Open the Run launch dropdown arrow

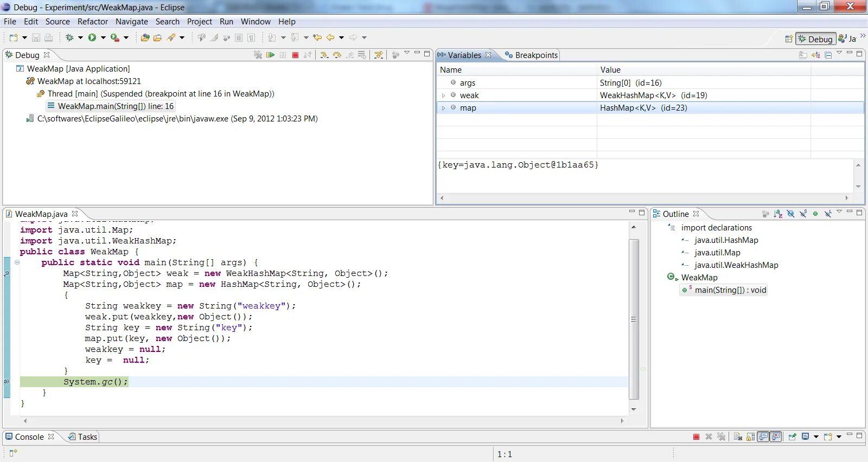tap(103, 37)
